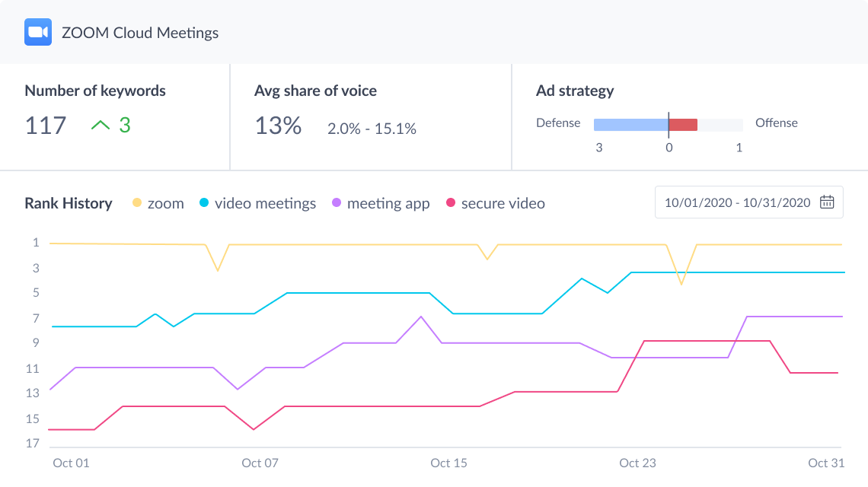868x487 pixels.
Task: Select the Oct 15 axis label
Action: pos(449,463)
